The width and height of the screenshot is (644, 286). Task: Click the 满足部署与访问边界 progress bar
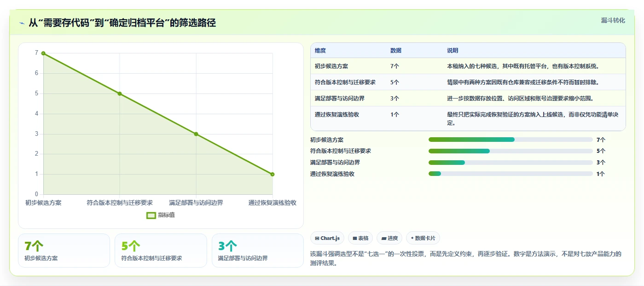click(511, 163)
